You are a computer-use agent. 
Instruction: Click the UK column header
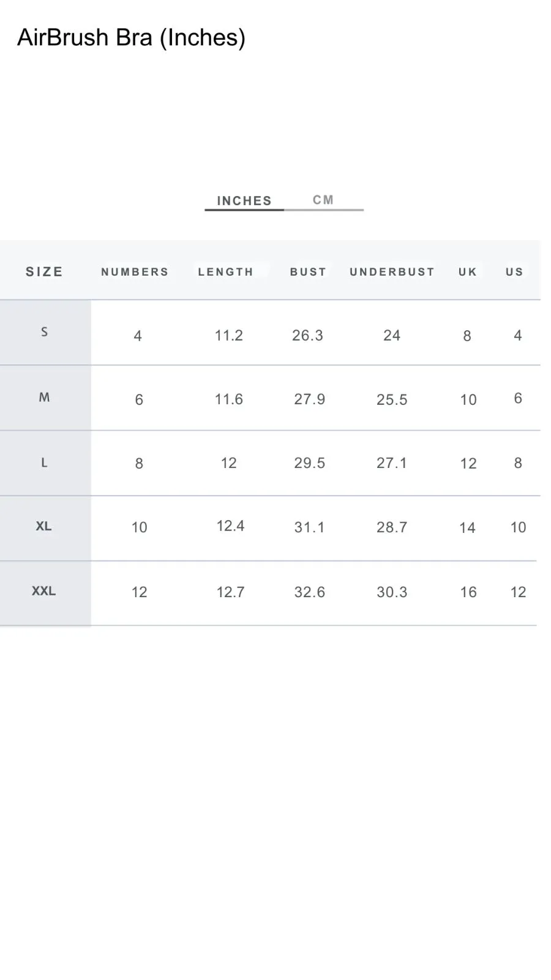[468, 271]
